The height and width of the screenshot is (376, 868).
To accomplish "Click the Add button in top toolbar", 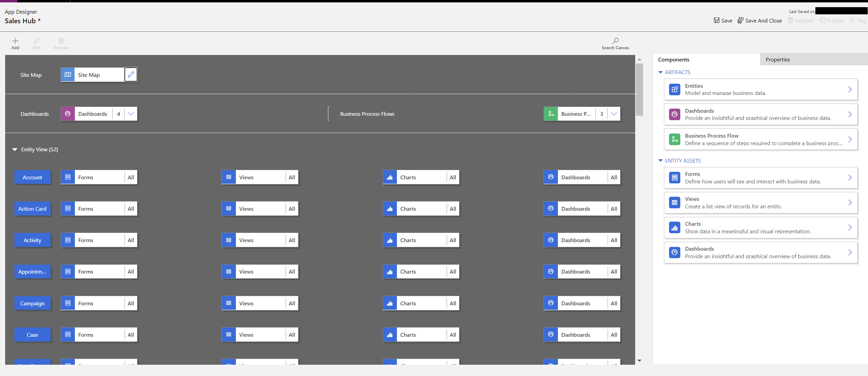I will pos(15,43).
